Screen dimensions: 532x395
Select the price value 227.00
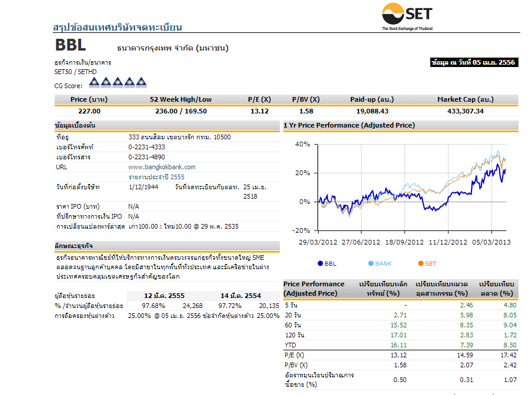[x=89, y=111]
